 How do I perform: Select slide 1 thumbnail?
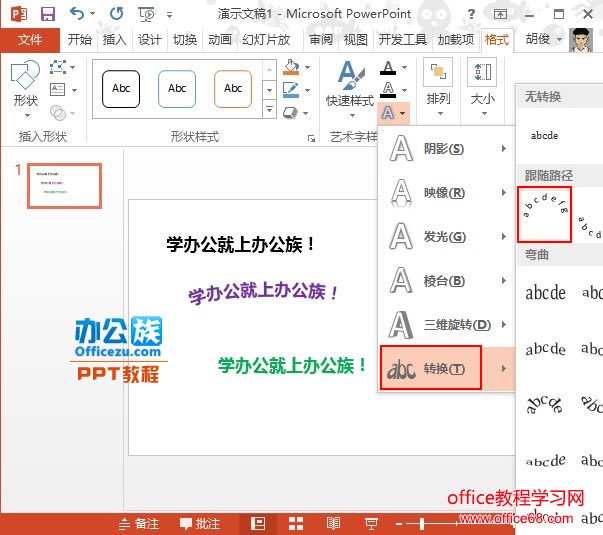pyautogui.click(x=65, y=186)
